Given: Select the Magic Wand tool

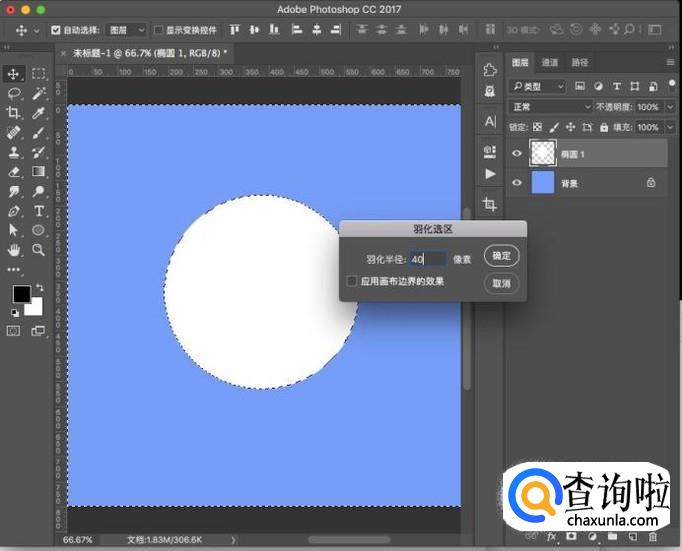Looking at the screenshot, I should (x=39, y=93).
